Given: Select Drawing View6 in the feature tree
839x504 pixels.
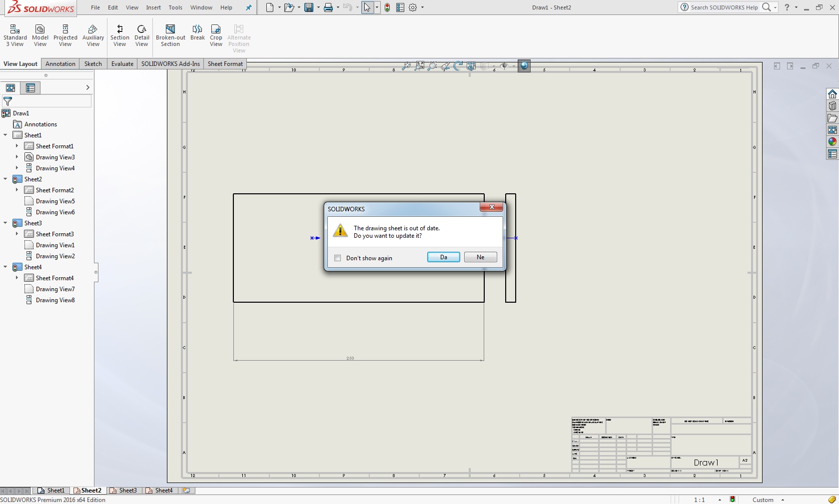Looking at the screenshot, I should [x=55, y=212].
